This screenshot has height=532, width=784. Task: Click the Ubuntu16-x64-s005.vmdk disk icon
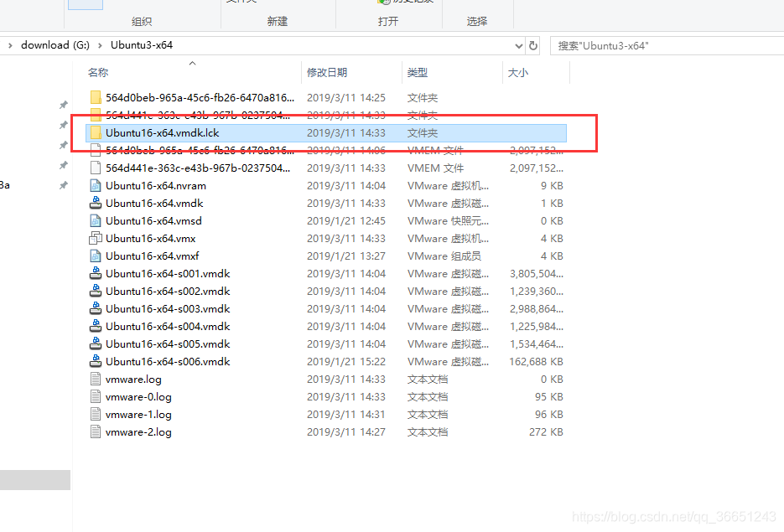pyautogui.click(x=96, y=343)
